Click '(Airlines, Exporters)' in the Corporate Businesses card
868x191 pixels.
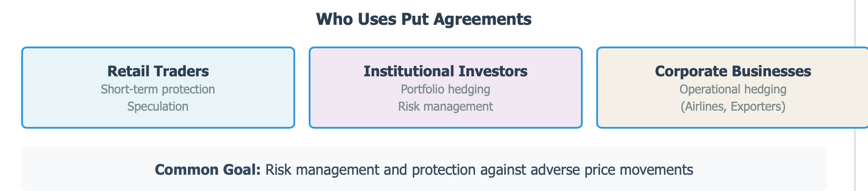coord(733,107)
